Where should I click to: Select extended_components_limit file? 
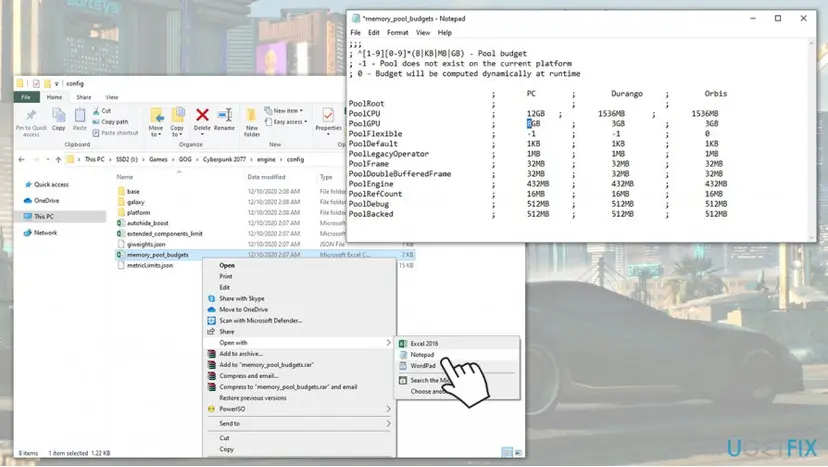click(x=165, y=234)
